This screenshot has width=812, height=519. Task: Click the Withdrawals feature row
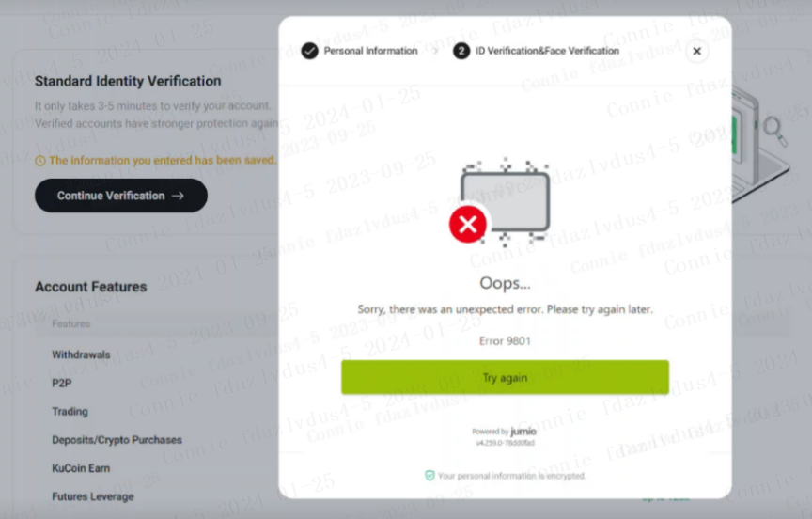[x=81, y=354]
